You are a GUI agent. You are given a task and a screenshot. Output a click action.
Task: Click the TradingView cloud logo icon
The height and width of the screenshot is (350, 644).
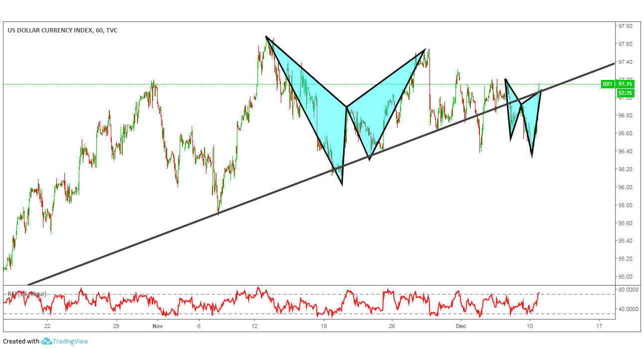[x=46, y=342]
